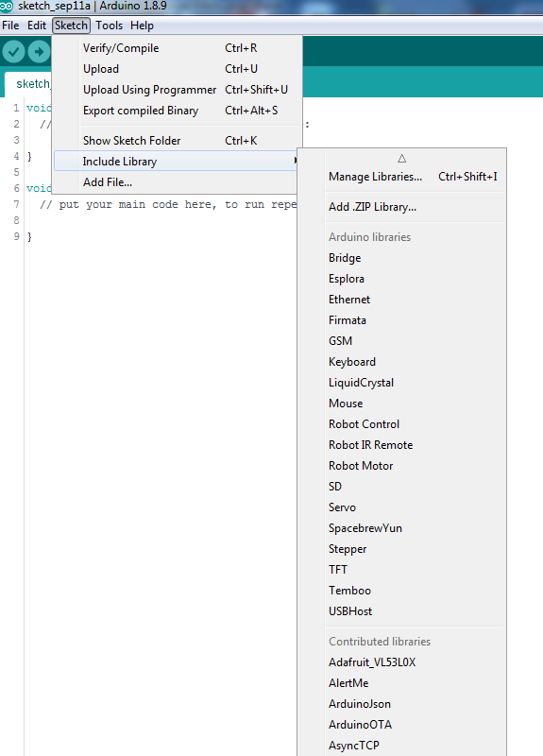
Task: Choose Verify/Compile from Sketch menu
Action: (x=178, y=48)
